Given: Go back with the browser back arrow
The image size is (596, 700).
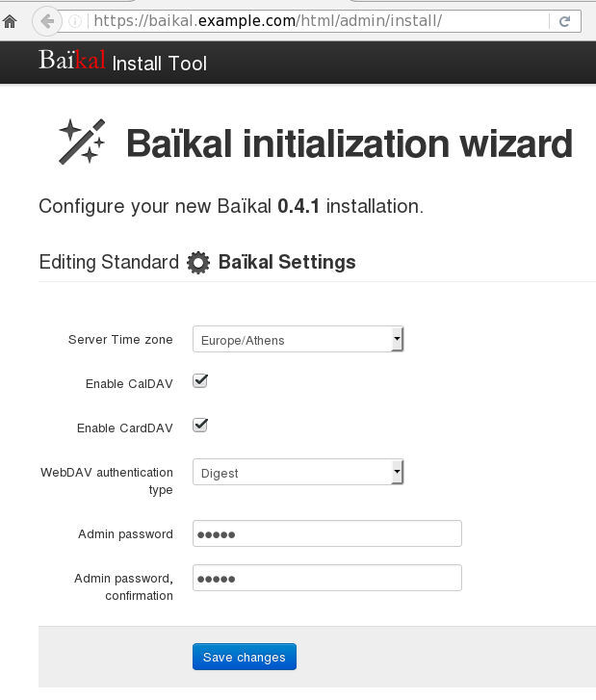Looking at the screenshot, I should click(x=46, y=20).
